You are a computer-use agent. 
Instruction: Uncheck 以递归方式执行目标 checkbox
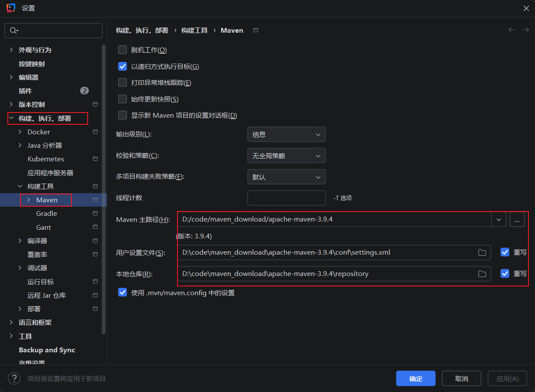(x=123, y=66)
